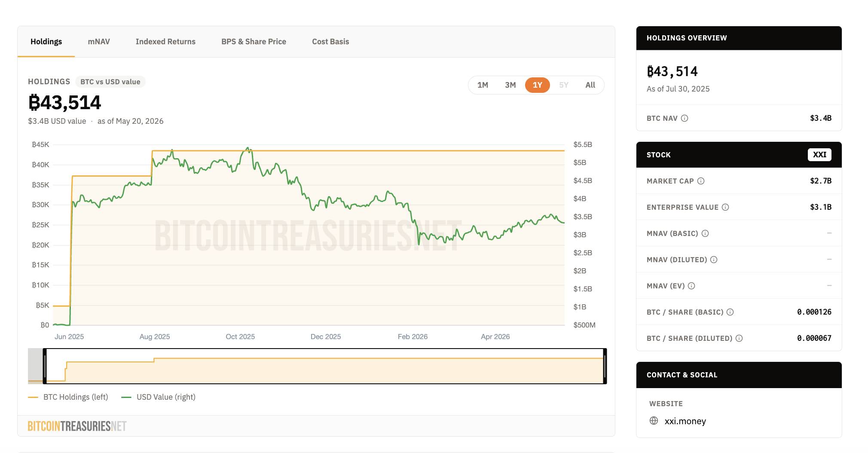Open the BPS & Share Price tab
868x453 pixels.
tap(254, 42)
